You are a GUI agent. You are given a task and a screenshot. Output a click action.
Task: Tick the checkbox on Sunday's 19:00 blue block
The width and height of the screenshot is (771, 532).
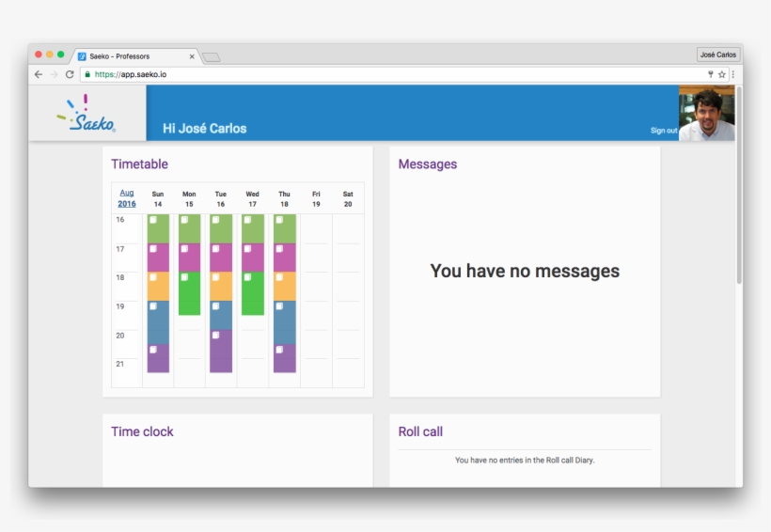(153, 306)
